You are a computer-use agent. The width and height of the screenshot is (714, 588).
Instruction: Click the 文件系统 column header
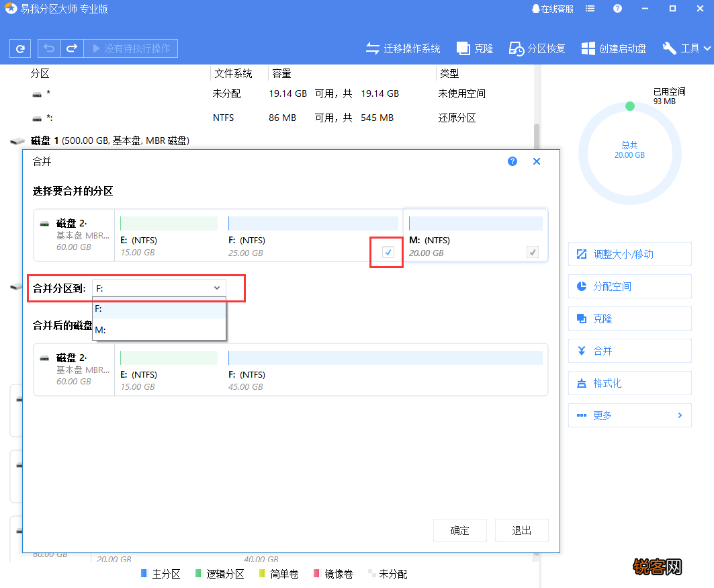(x=233, y=73)
